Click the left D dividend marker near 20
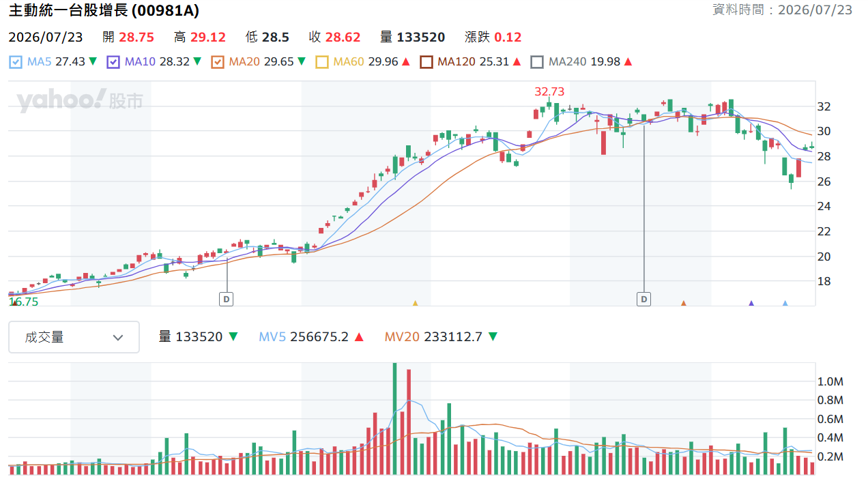 [227, 298]
